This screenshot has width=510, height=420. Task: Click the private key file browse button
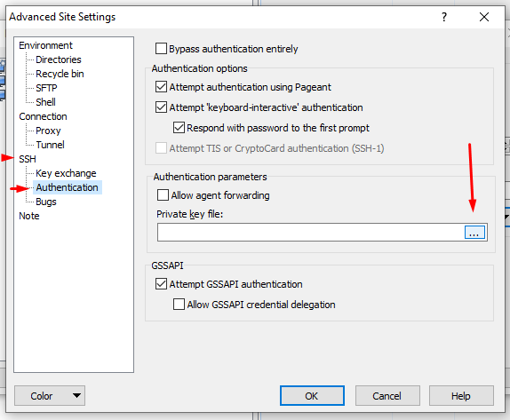coord(474,233)
